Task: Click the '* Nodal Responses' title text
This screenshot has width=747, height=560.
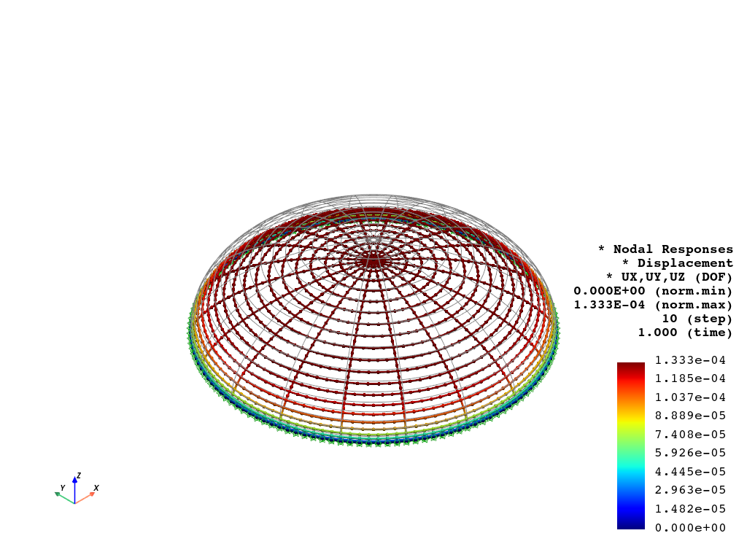Action: click(x=665, y=249)
